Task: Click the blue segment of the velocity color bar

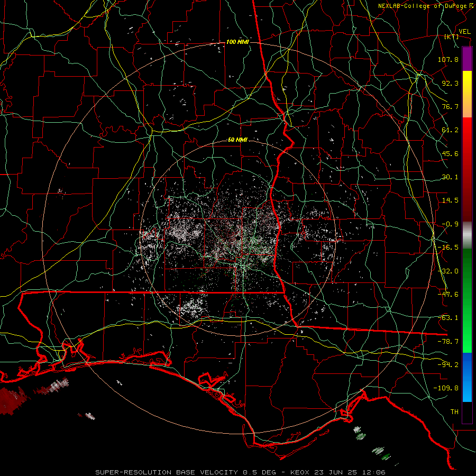Action: pyautogui.click(x=467, y=377)
